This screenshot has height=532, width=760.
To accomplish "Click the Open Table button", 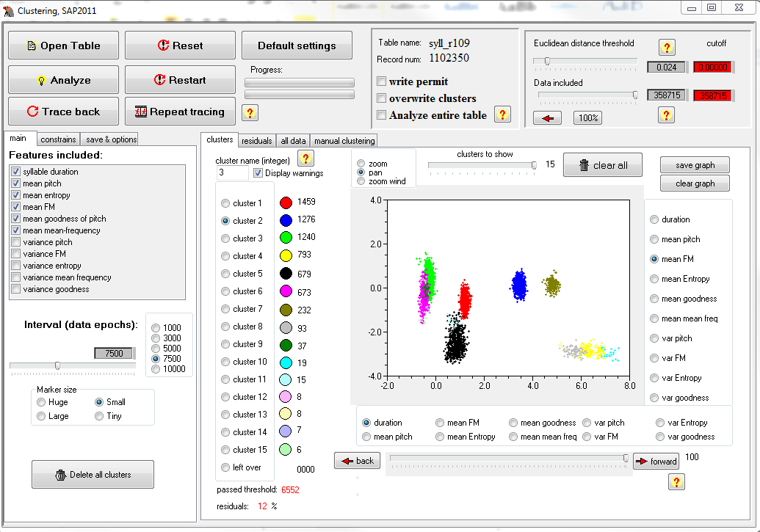I will point(63,45).
